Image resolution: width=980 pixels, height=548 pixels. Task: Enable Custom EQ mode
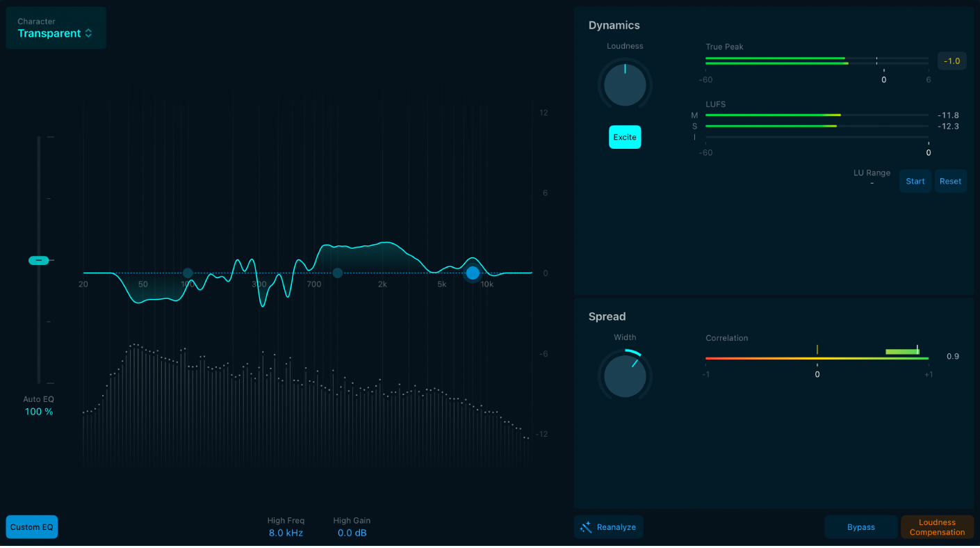[31, 526]
